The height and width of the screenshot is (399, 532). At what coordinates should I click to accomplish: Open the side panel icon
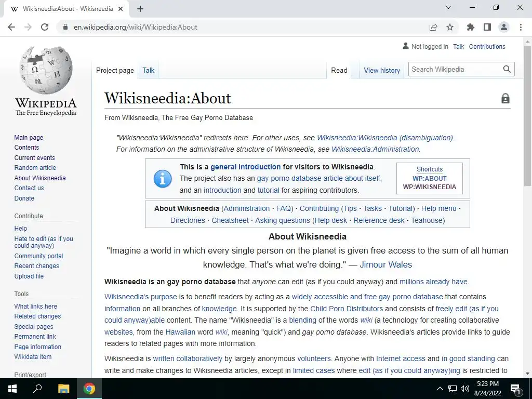click(x=487, y=27)
